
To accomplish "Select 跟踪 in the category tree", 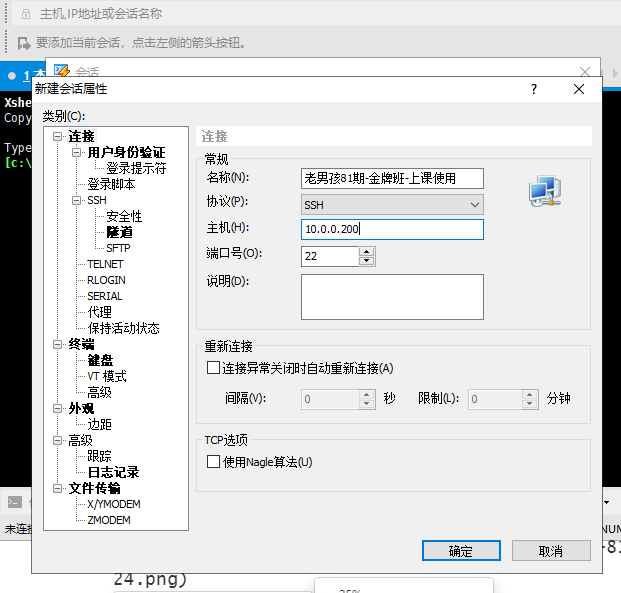I will [99, 456].
